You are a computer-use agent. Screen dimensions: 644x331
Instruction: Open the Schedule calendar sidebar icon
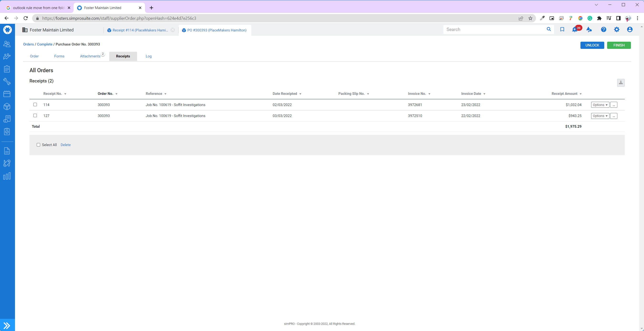(7, 94)
